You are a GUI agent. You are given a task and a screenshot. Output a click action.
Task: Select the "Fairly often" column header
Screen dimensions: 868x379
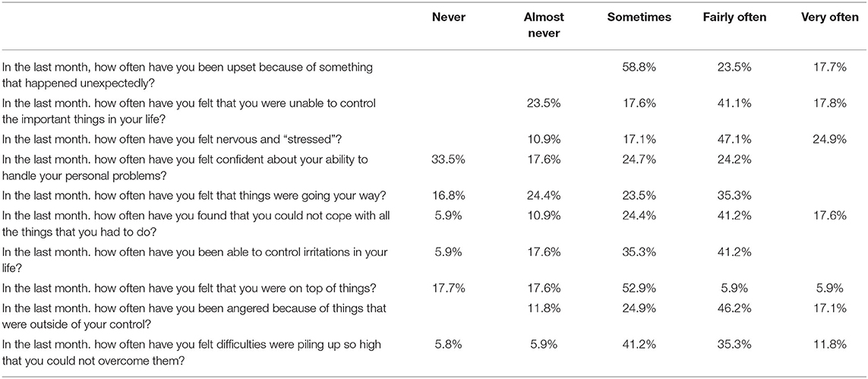734,17
